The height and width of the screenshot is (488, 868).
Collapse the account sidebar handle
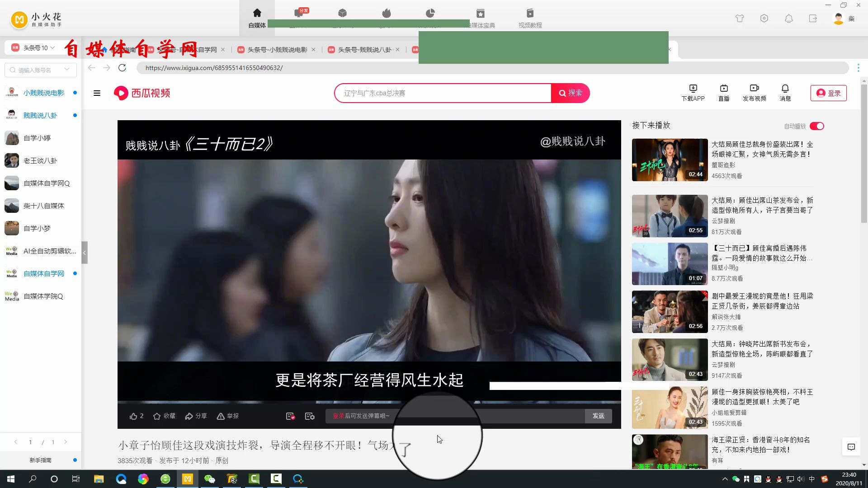(85, 253)
